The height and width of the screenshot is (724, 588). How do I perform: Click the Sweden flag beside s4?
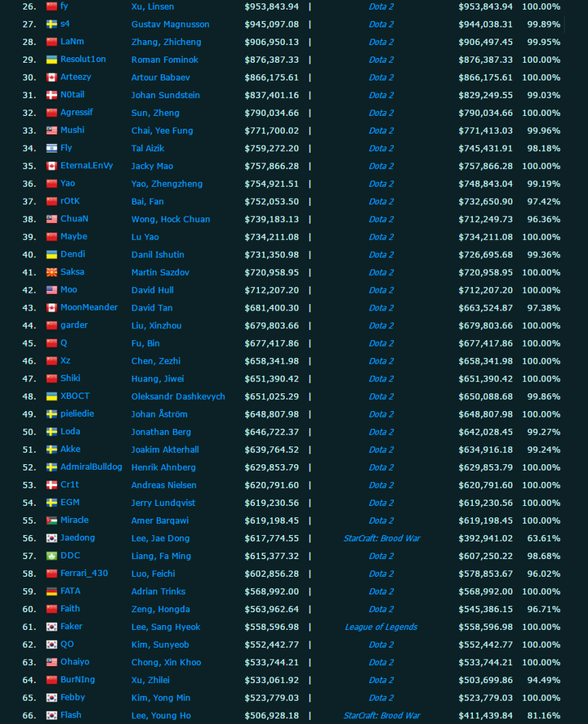coord(51,24)
